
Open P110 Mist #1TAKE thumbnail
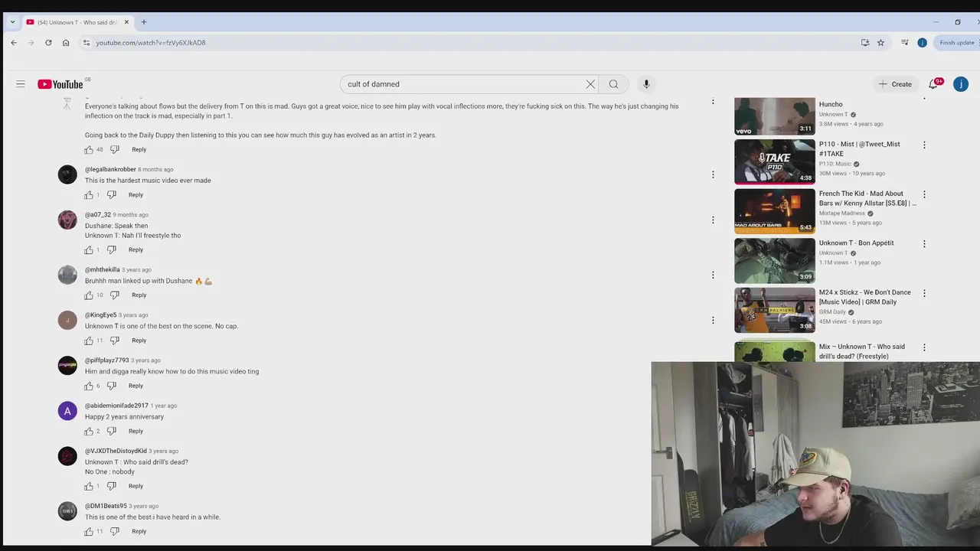tap(775, 161)
